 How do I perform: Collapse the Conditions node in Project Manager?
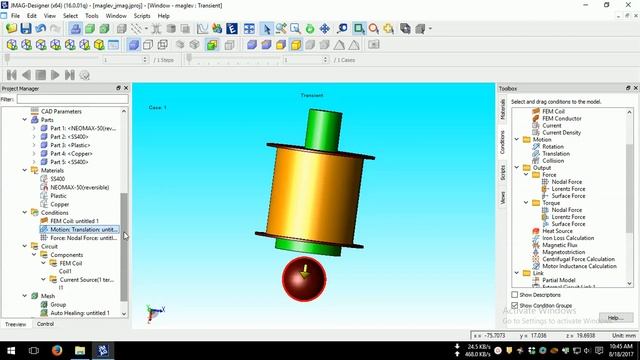click(x=25, y=213)
